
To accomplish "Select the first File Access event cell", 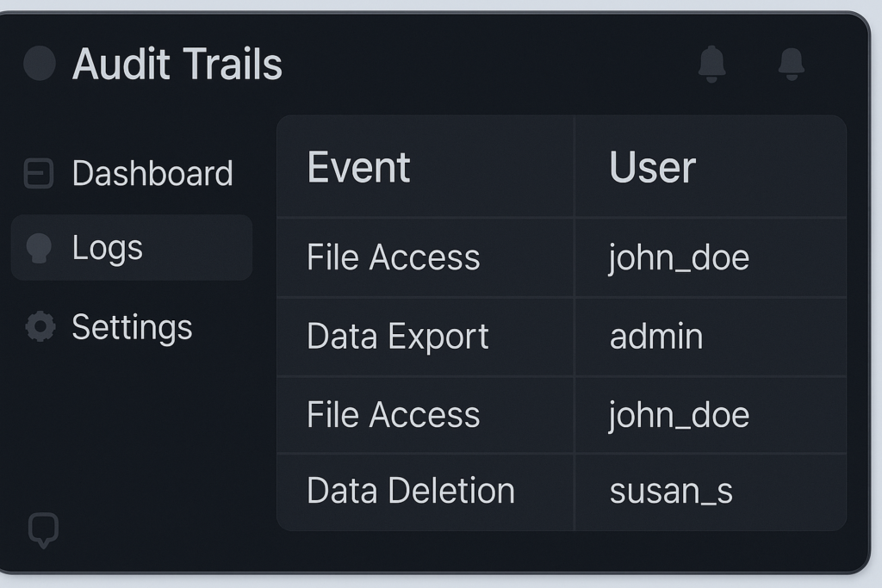I will [x=393, y=257].
